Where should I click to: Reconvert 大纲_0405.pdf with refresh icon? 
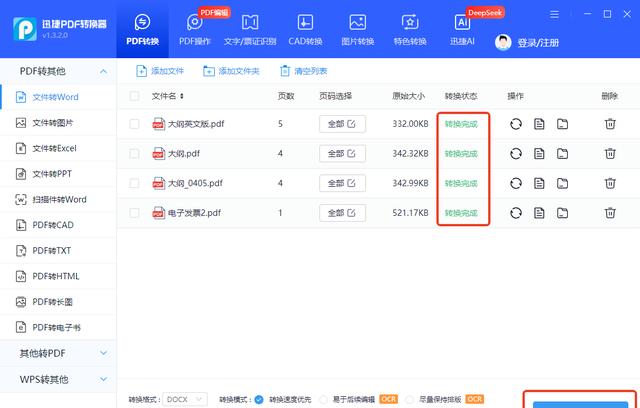pyautogui.click(x=516, y=183)
